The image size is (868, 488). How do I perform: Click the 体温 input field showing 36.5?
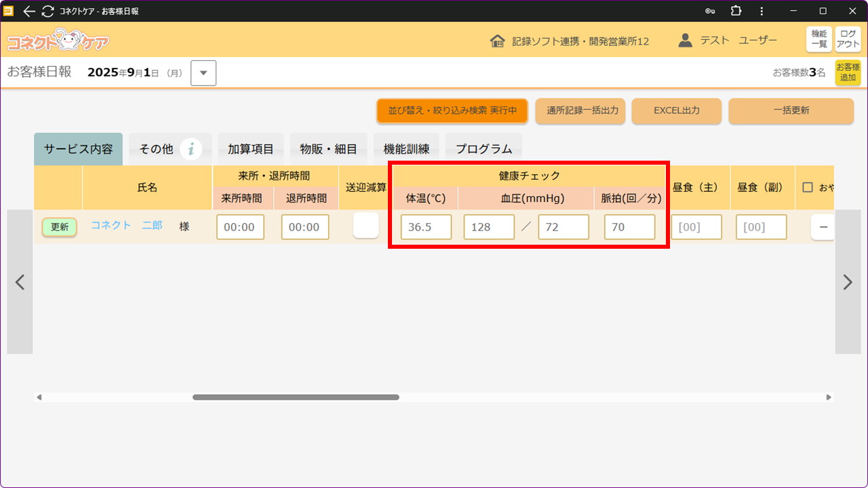tap(426, 227)
